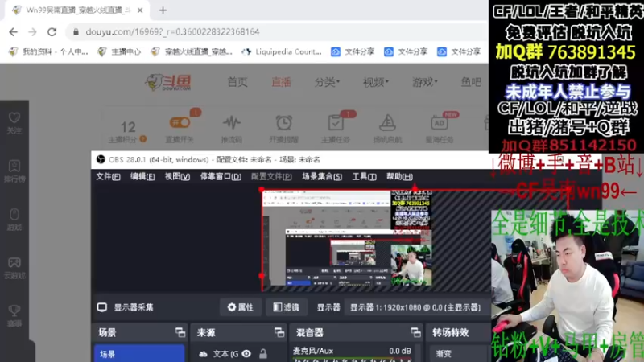Open OBS 配置文件(P) menu

271,176
